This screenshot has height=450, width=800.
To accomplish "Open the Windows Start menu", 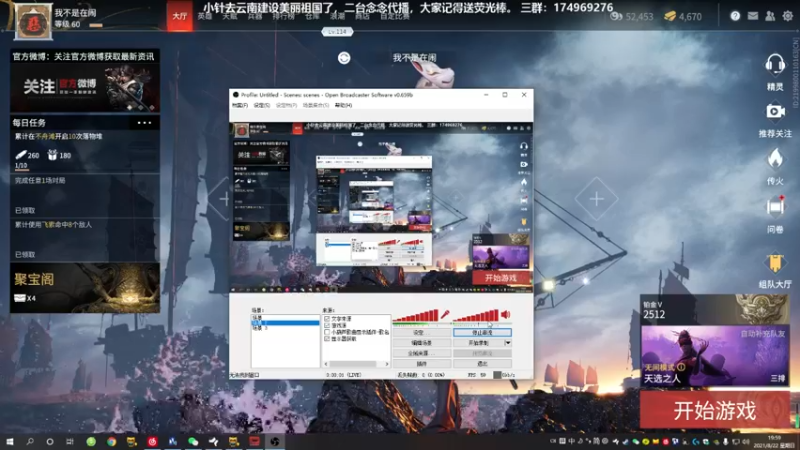I will click(10, 441).
